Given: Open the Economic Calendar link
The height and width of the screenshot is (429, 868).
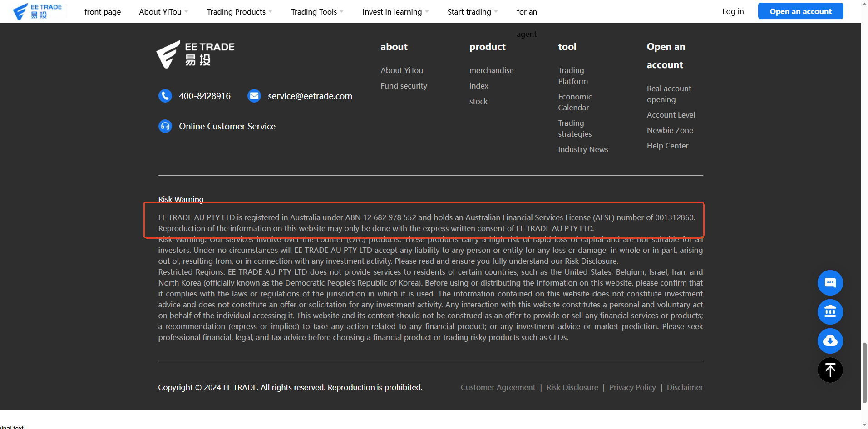Looking at the screenshot, I should click(x=575, y=102).
